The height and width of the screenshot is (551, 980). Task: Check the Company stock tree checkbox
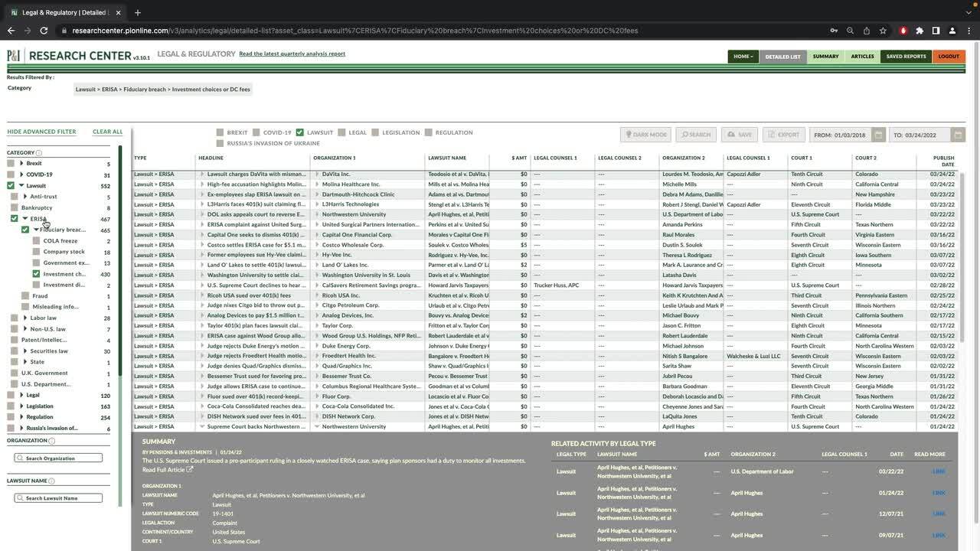pyautogui.click(x=36, y=252)
